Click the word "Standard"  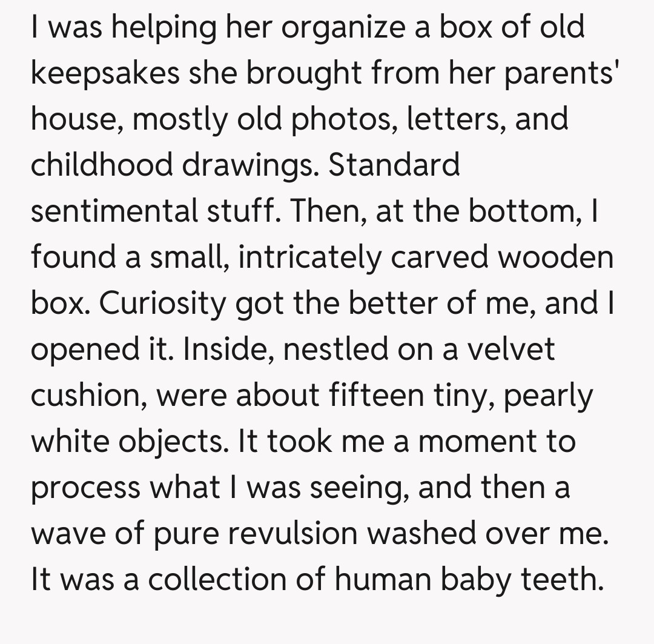pyautogui.click(x=394, y=165)
